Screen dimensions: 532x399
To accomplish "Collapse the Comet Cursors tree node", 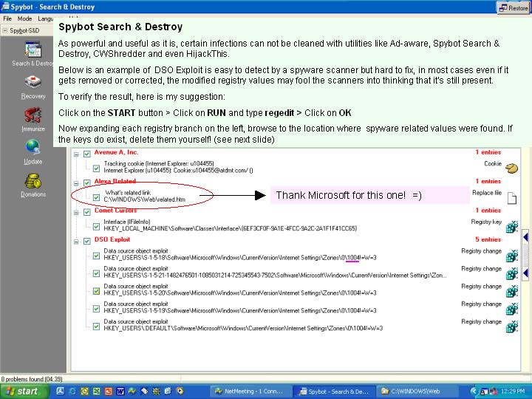I will click(76, 213).
